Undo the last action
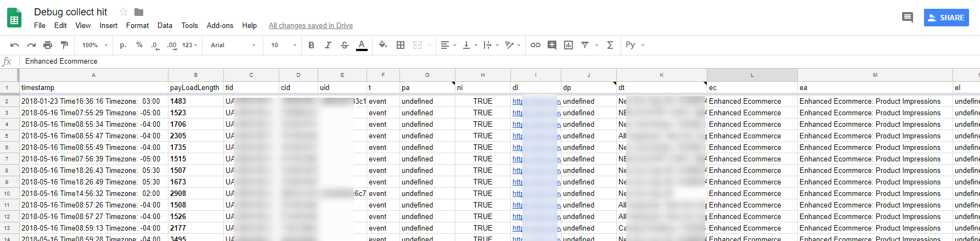The width and height of the screenshot is (980, 241). (x=15, y=45)
